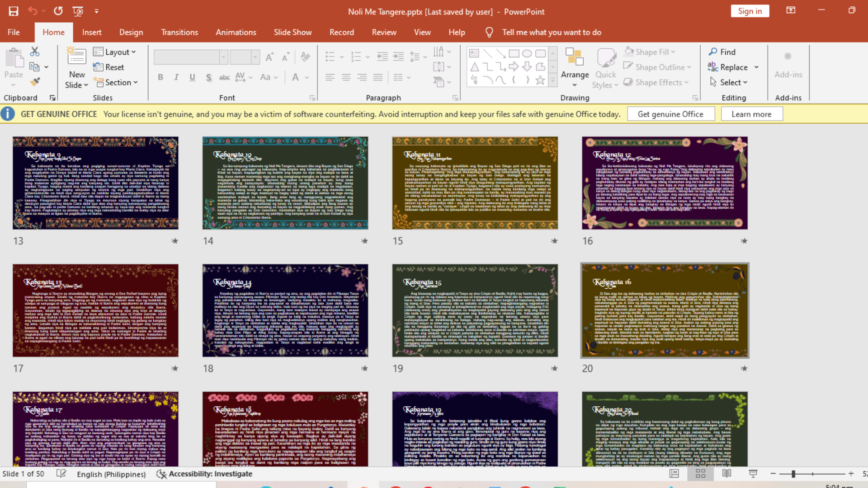This screenshot has height=488, width=868.
Task: Start Slide Show from status bar icon
Action: pyautogui.click(x=753, y=474)
